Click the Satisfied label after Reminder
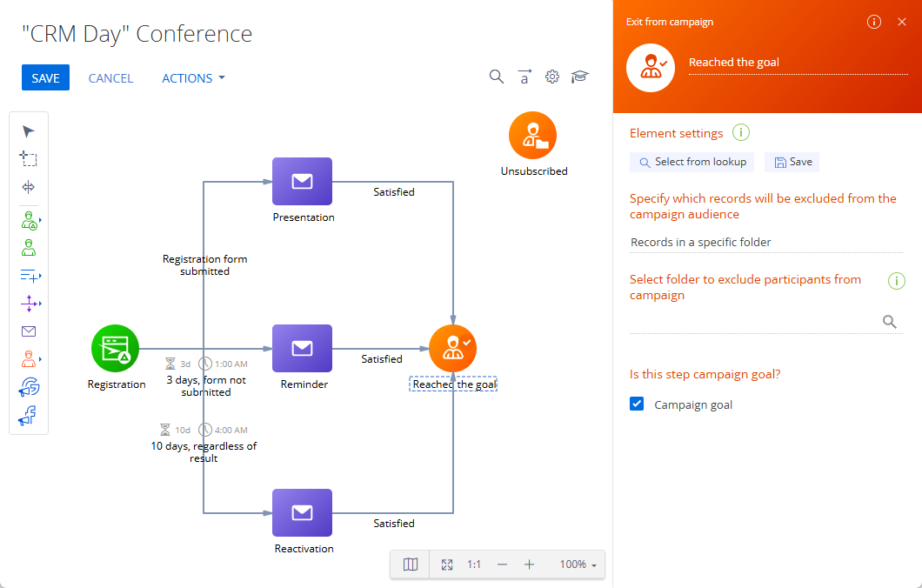 click(382, 359)
